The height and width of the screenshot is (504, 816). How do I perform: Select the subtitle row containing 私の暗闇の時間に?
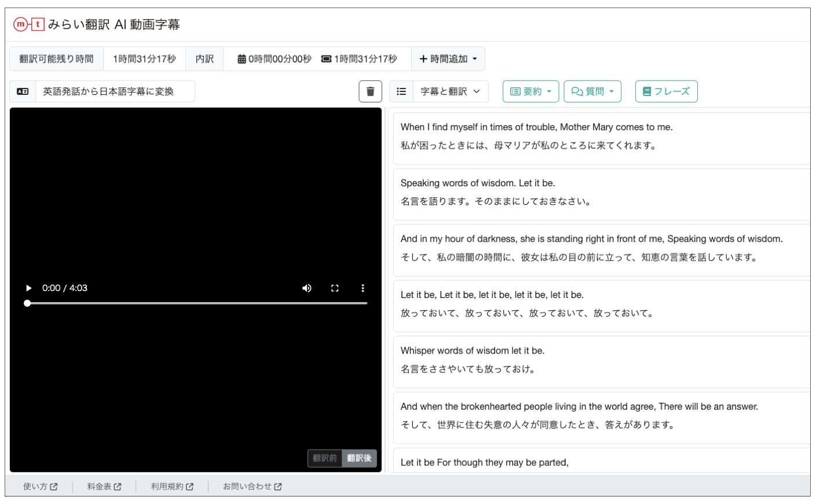602,251
